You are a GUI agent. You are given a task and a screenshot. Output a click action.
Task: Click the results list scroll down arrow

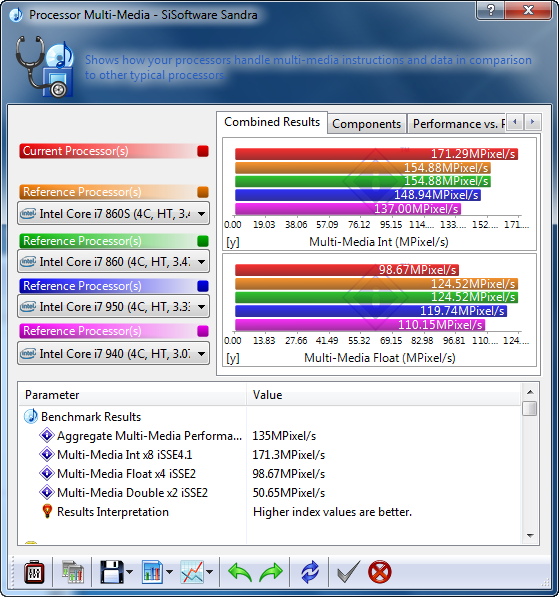(x=530, y=536)
